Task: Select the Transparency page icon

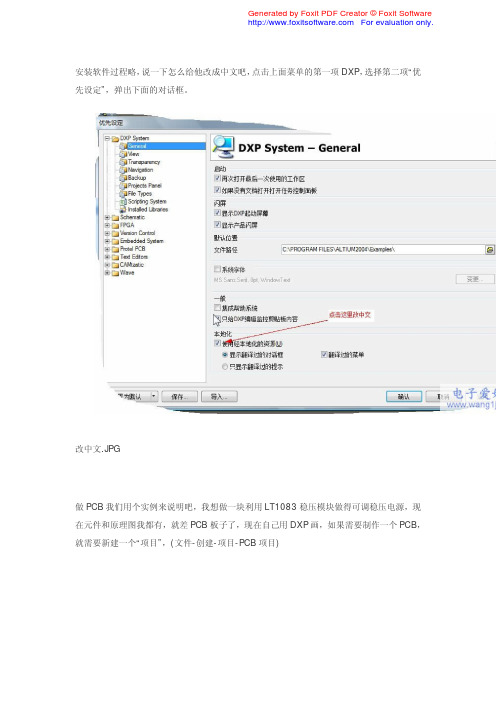Action: point(123,162)
